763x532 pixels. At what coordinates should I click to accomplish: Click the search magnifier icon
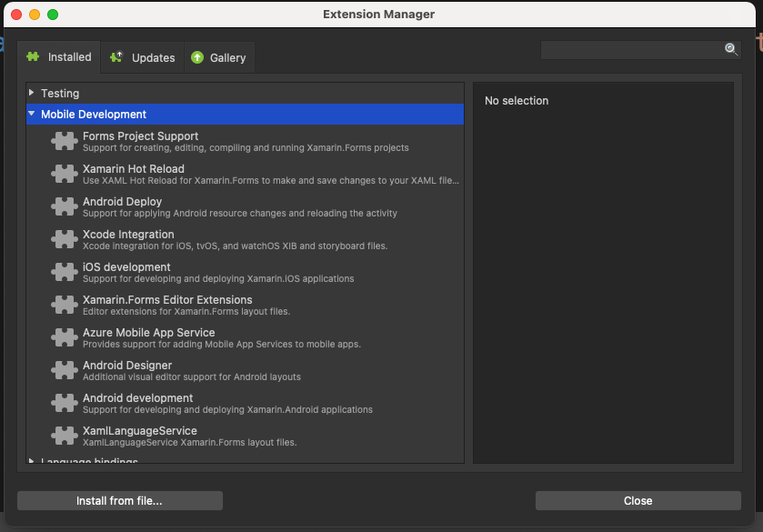[x=731, y=49]
